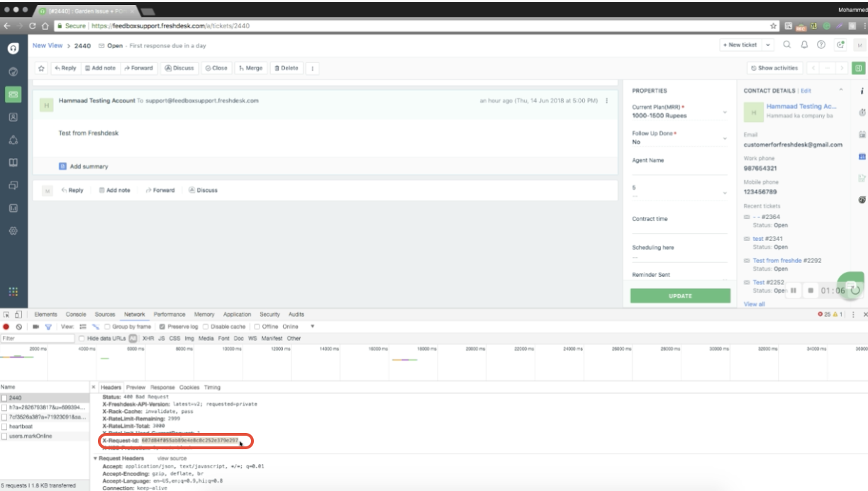Image resolution: width=868 pixels, height=491 pixels.
Task: Select the green Tickets sidebar icon
Action: [13, 94]
